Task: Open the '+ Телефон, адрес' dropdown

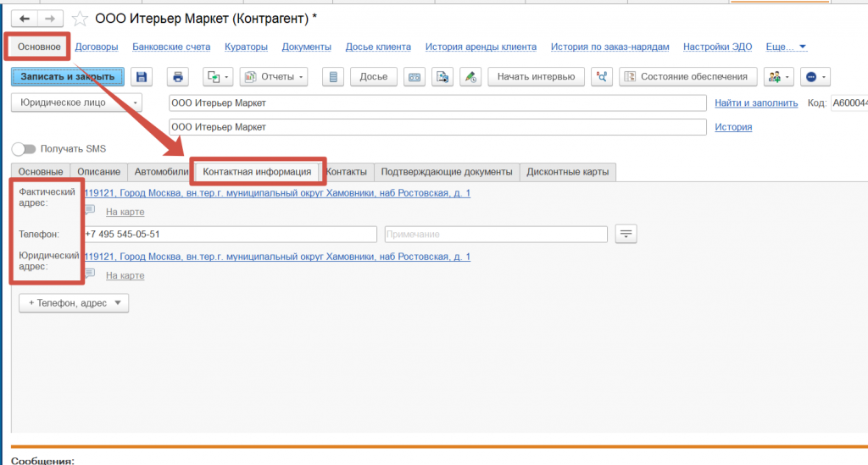Action: coord(74,303)
